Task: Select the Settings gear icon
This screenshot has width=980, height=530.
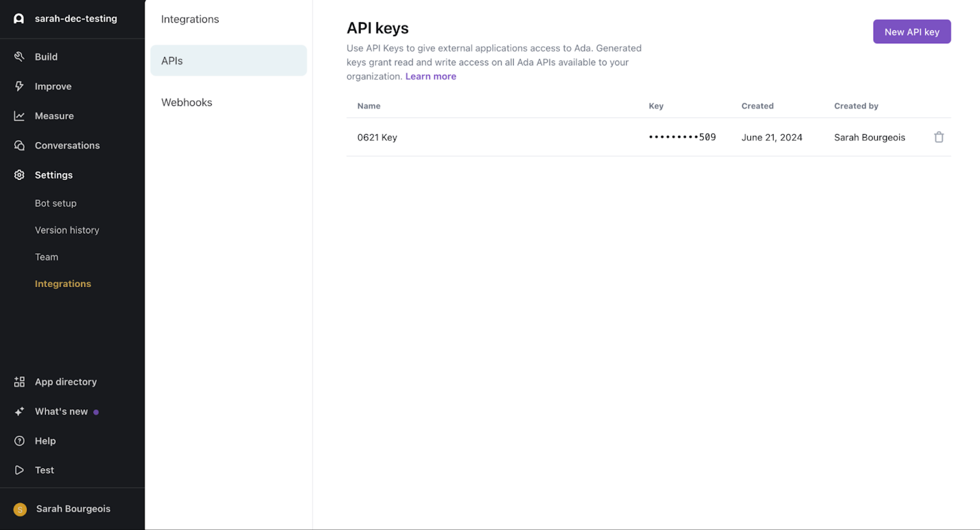Action: (x=19, y=175)
